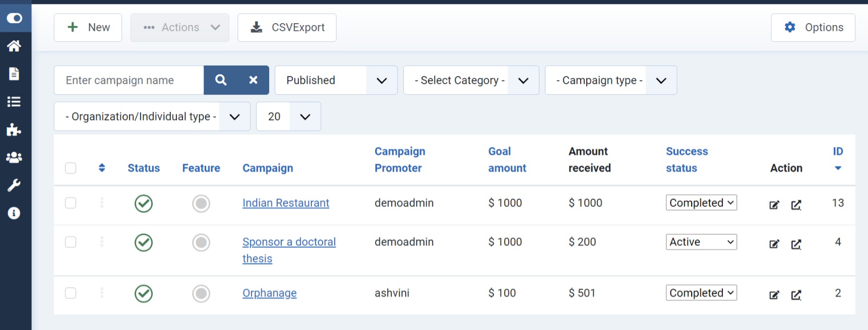Open the Indian Restaurant campaign link
The width and height of the screenshot is (868, 330).
click(x=285, y=203)
